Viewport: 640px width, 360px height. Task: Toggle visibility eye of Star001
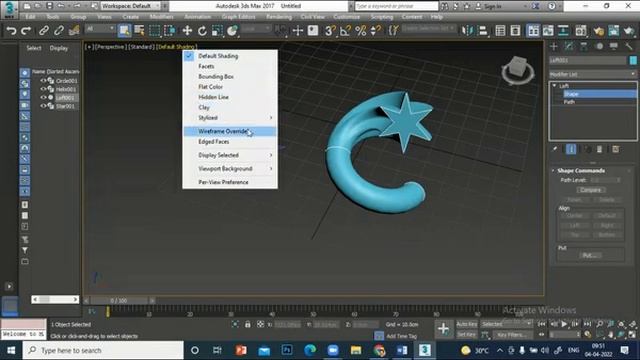click(x=43, y=106)
